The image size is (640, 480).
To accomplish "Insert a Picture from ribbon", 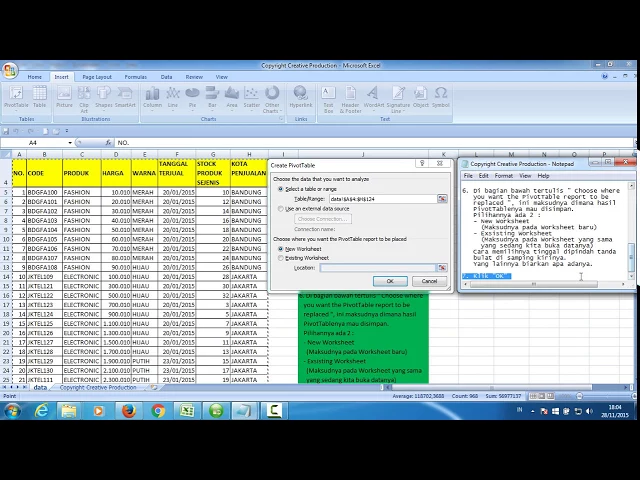I will point(64,97).
